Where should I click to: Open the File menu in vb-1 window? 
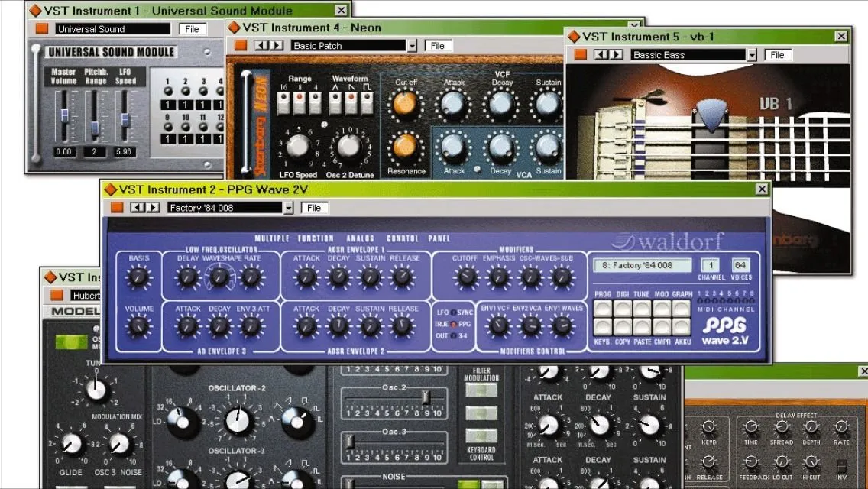778,55
